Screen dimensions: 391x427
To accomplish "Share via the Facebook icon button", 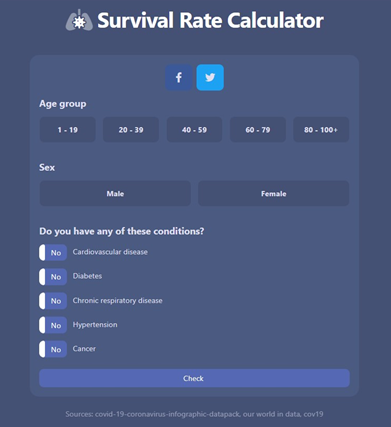I will click(179, 77).
